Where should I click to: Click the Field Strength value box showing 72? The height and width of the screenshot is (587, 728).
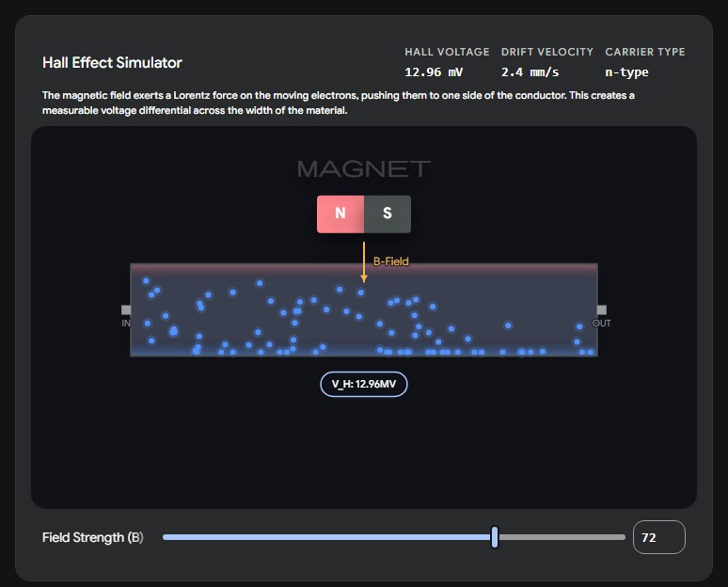pos(658,537)
